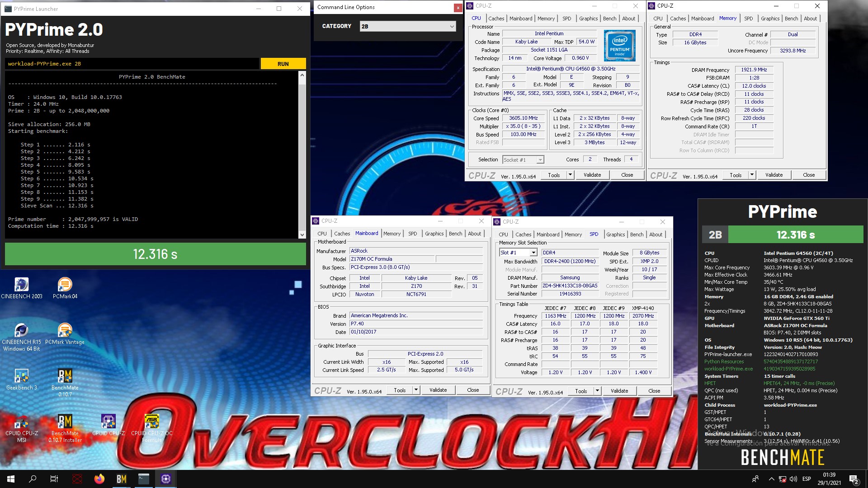Open CPUID CPU-Z desktop shortcut
The width and height of the screenshot is (868, 488).
[x=108, y=425]
